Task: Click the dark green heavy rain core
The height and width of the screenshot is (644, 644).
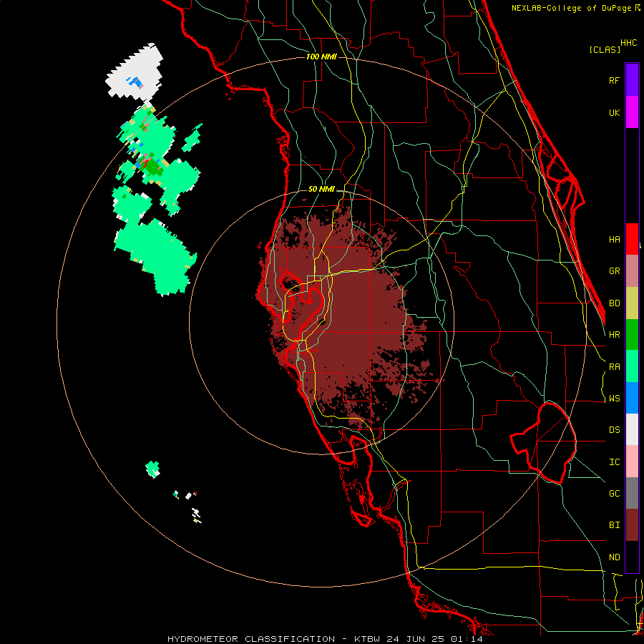Action: tap(152, 166)
